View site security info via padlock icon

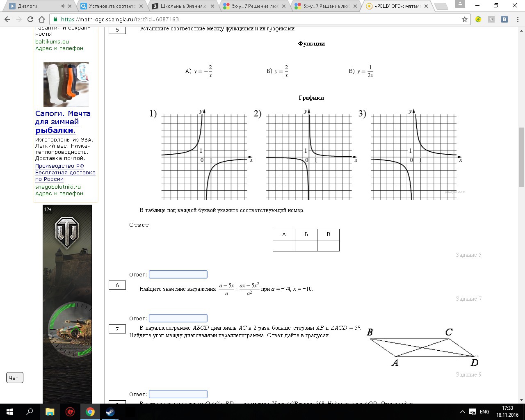[55, 19]
